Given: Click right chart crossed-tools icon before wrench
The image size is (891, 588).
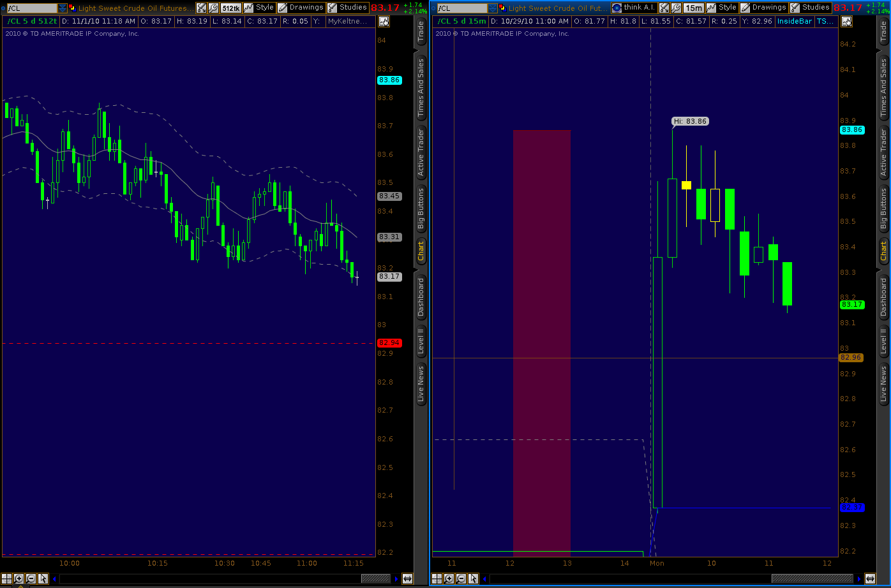Looking at the screenshot, I should pos(664,8).
